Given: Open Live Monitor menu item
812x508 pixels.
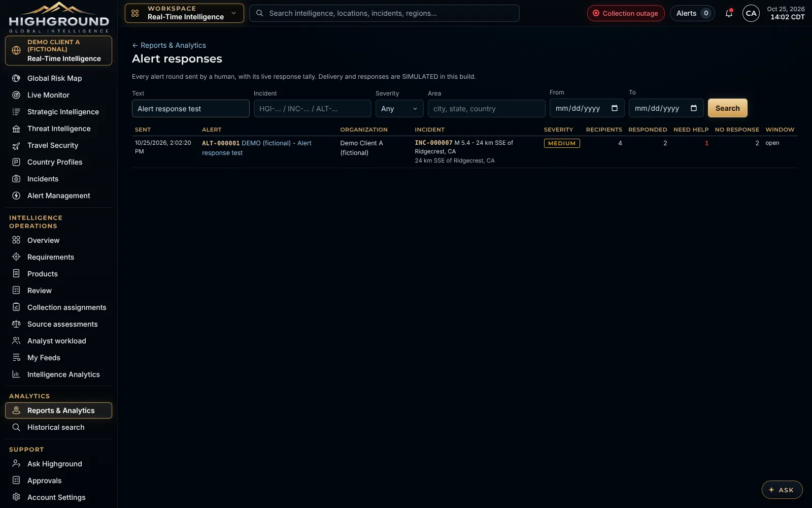Looking at the screenshot, I should coord(58,95).
